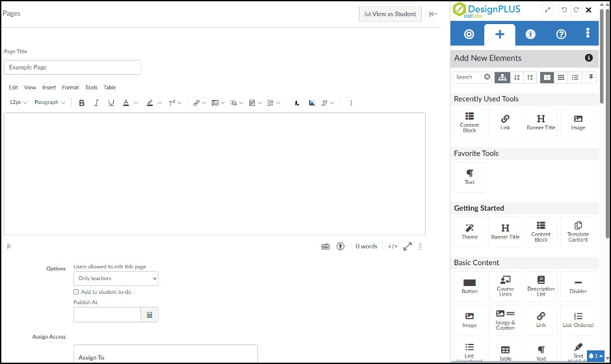Screen dimensions: 611x364
Task: Click the Template Content tool
Action: pyautogui.click(x=578, y=231)
